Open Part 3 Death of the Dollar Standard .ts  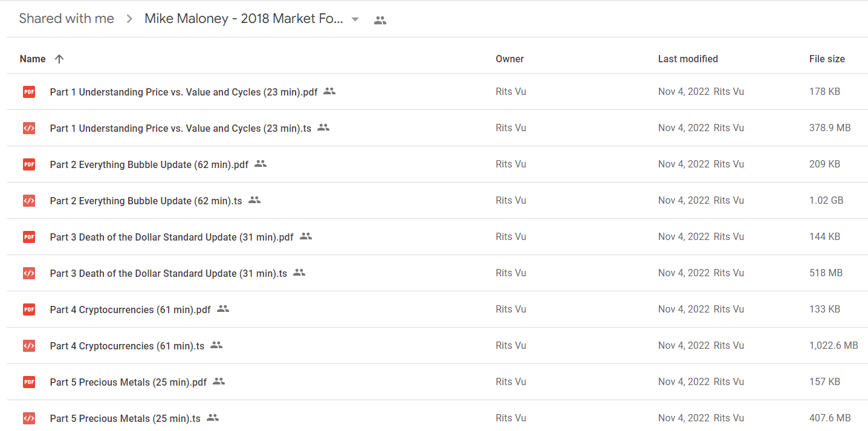169,273
